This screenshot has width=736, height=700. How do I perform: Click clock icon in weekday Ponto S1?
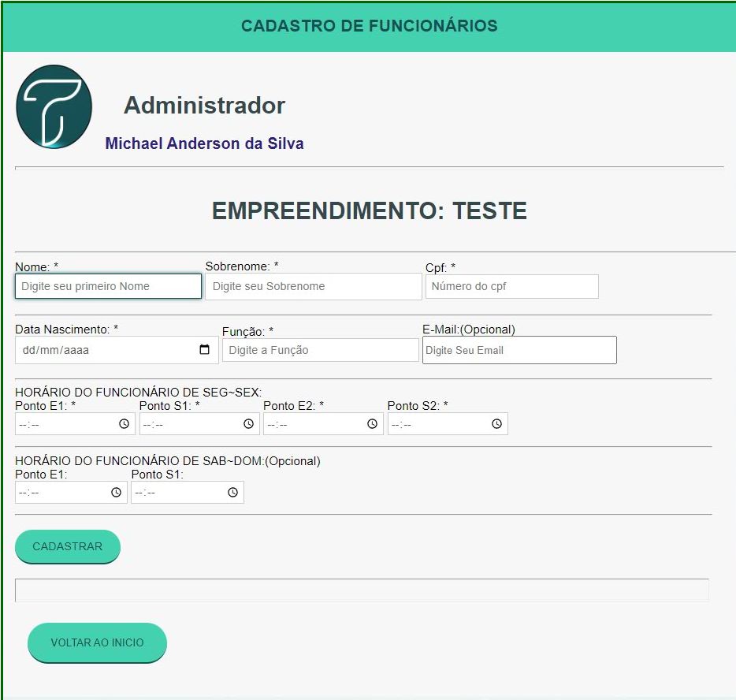click(x=248, y=424)
